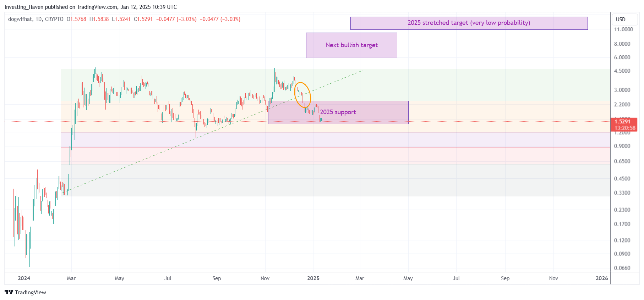Image resolution: width=644 pixels, height=300 pixels.
Task: Click the 2026 time axis label
Action: pyautogui.click(x=602, y=278)
